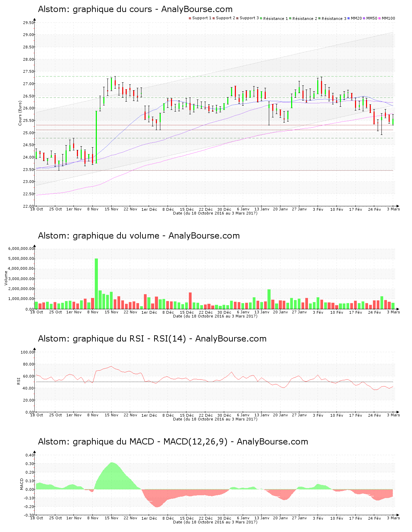Click the MM100 pink legend swatch
This screenshot has width=412, height=532.
[x=380, y=18]
